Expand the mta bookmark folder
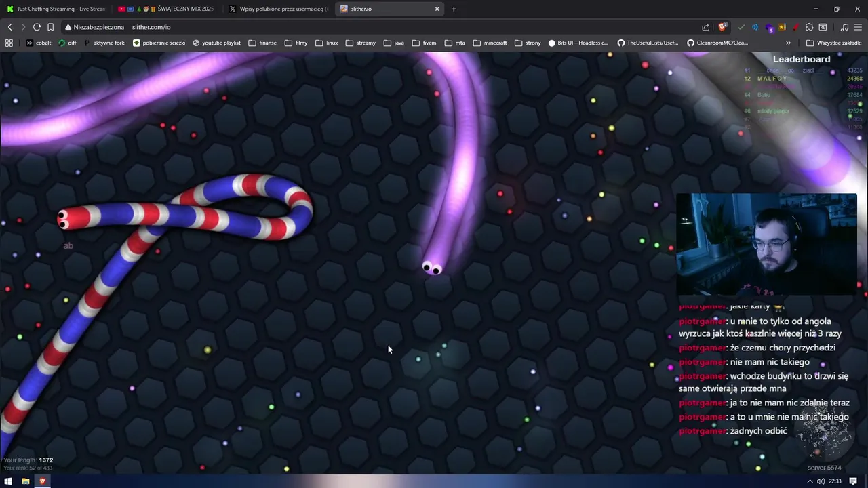The width and height of the screenshot is (868, 488). [x=455, y=43]
